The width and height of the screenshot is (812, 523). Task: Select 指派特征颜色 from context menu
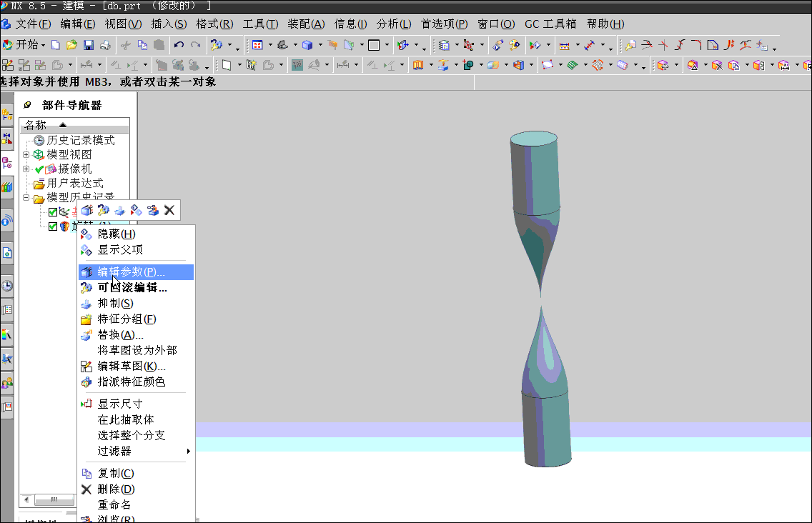[x=137, y=382]
